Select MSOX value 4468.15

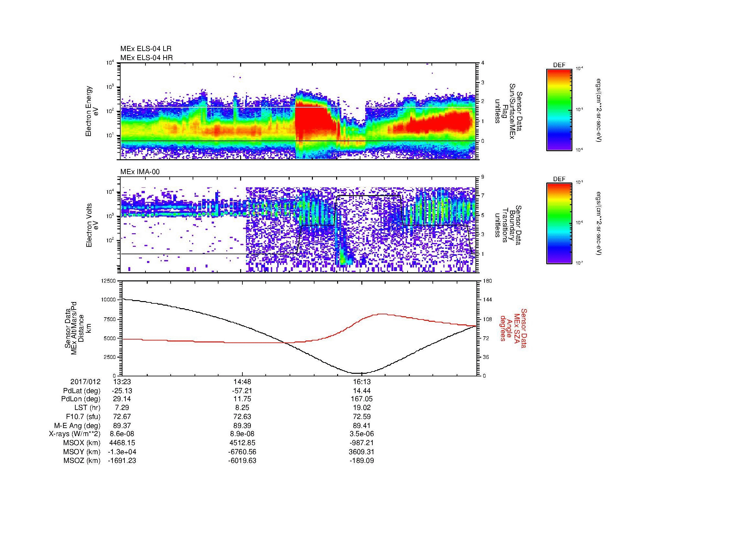122,443
